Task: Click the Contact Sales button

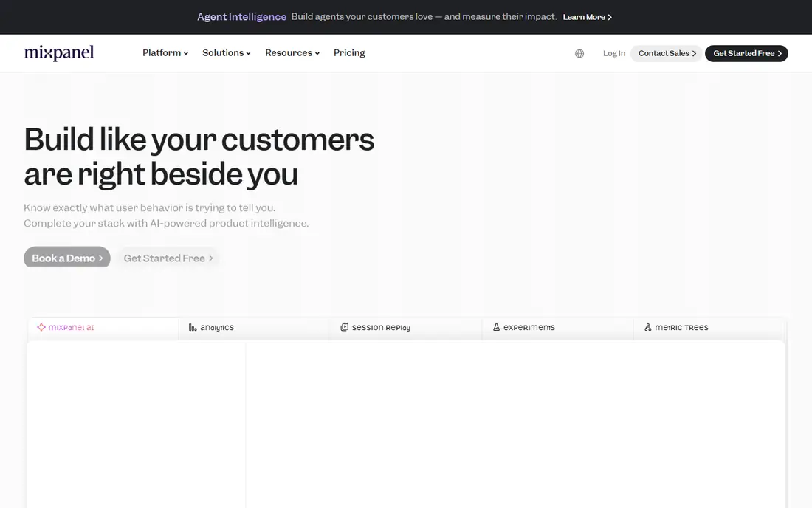Action: 667,53
